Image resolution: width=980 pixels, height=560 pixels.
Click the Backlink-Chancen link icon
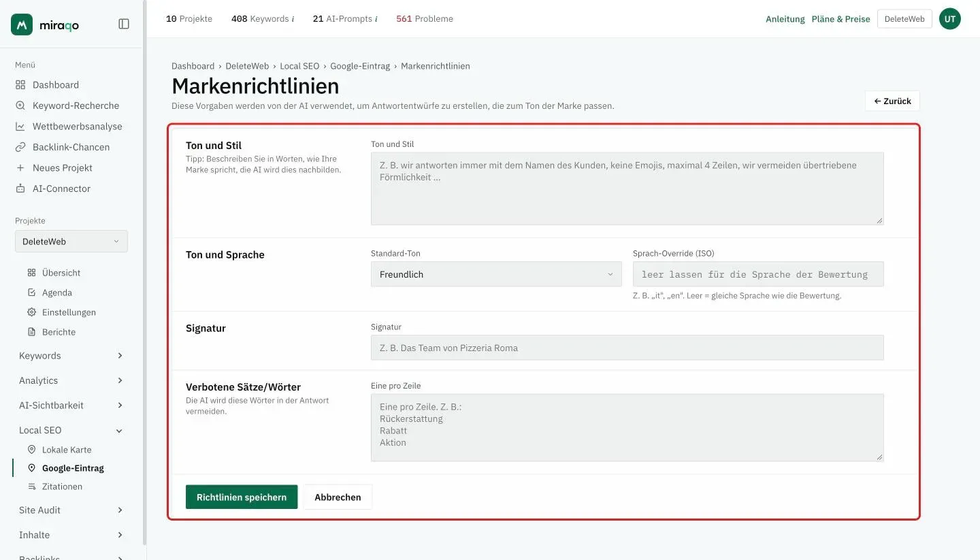[20, 147]
